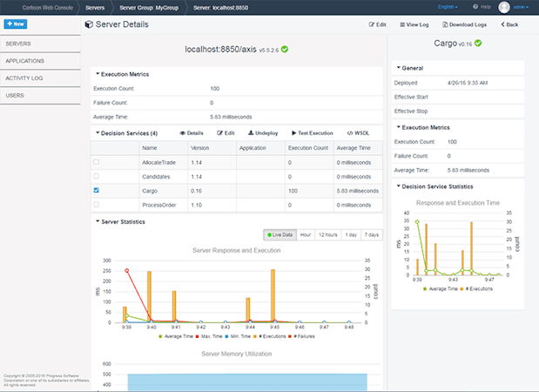The height and width of the screenshot is (392, 539).
Task: Click the Edit pencil icon in page header
Action: tap(371, 24)
